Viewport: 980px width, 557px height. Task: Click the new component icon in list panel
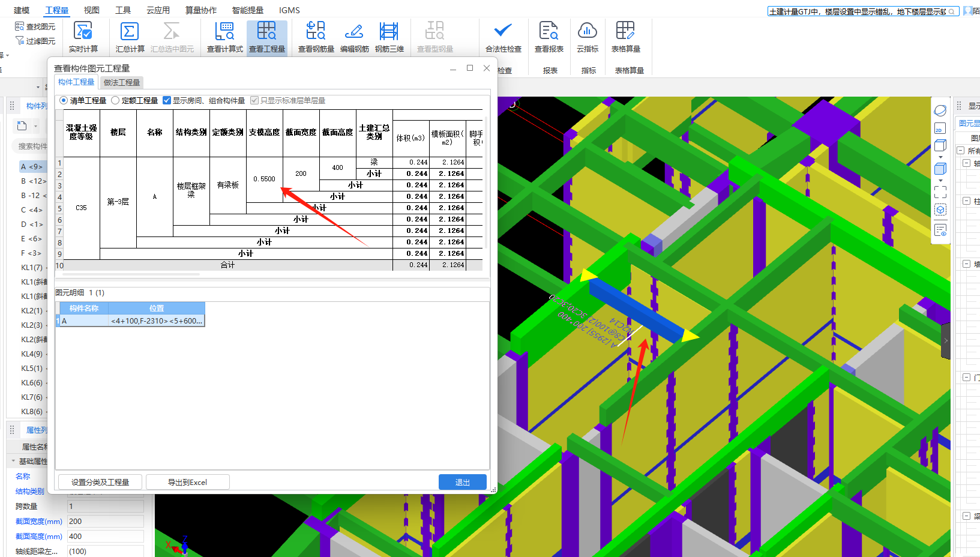(x=22, y=125)
